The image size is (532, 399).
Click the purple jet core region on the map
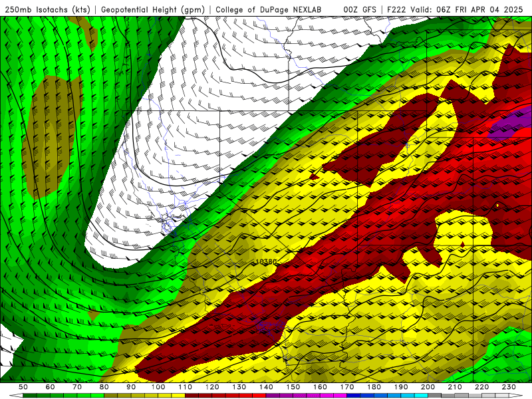tap(511, 122)
